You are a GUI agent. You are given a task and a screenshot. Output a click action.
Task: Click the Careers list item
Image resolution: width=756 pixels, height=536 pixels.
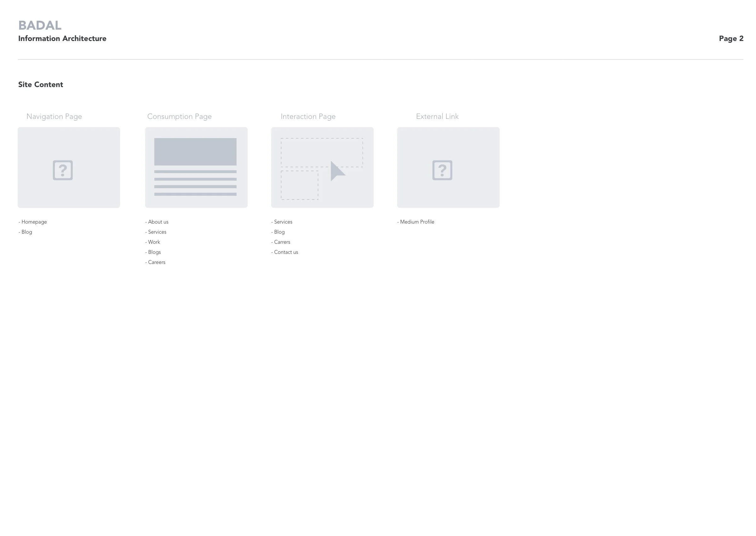pyautogui.click(x=155, y=262)
